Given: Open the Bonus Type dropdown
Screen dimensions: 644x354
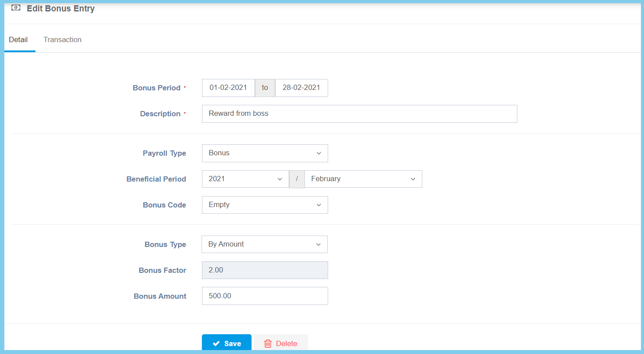Looking at the screenshot, I should (264, 244).
